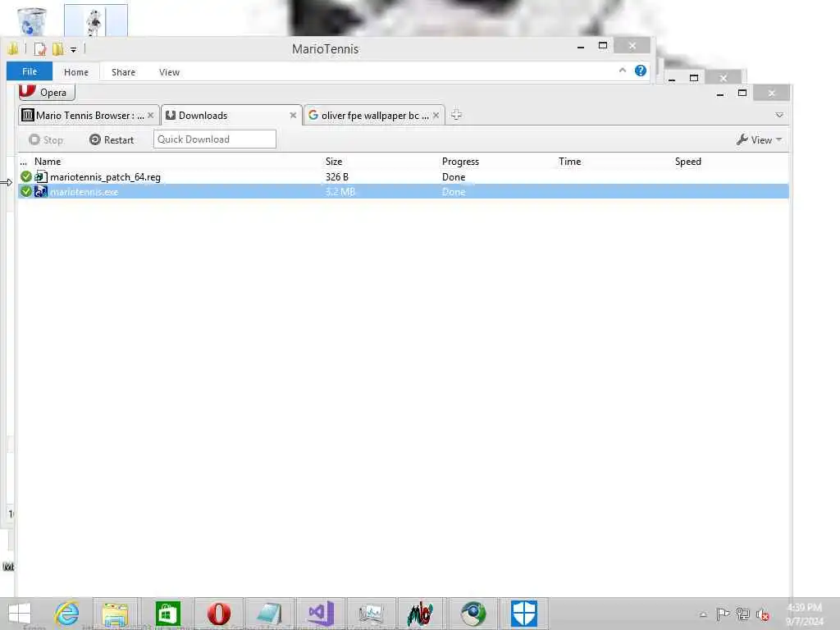Open the muted volume tray icon
Viewport: 840px width, 630px height.
(762, 614)
